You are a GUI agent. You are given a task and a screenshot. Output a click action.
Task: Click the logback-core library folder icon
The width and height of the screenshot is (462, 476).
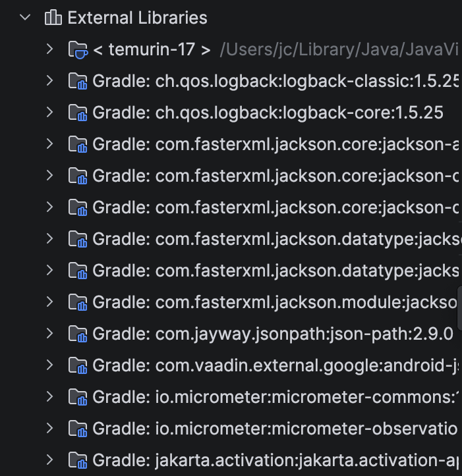(78, 113)
